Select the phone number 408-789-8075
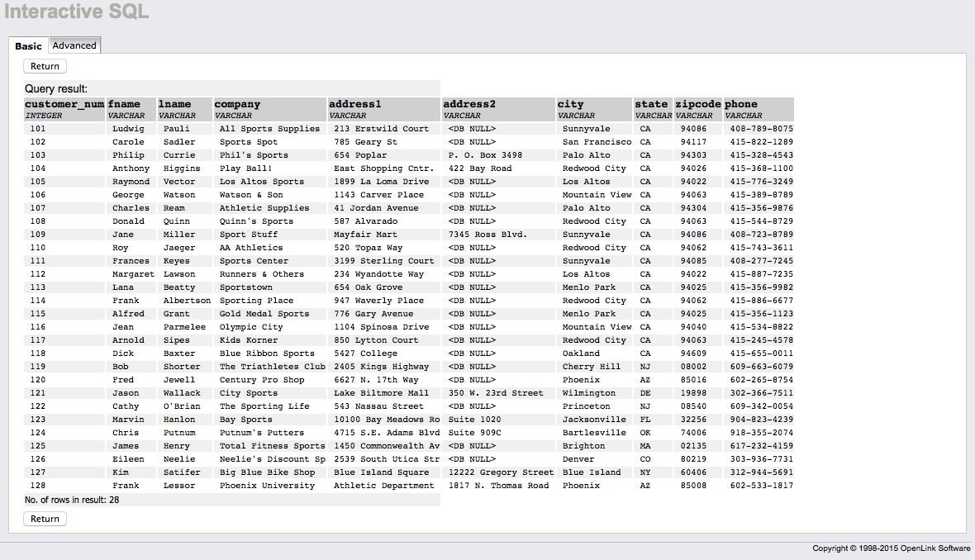 [761, 129]
